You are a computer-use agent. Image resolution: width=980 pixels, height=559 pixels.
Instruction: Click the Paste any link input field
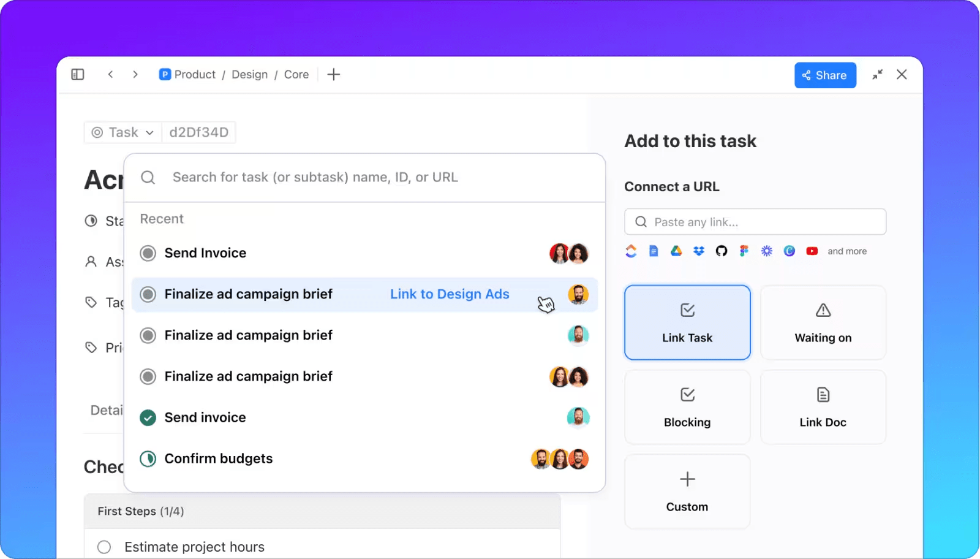point(755,222)
